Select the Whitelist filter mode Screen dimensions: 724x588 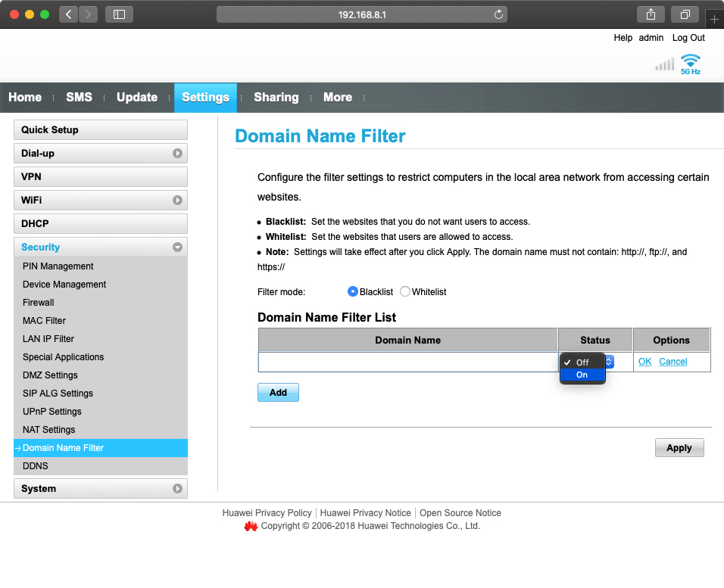pyautogui.click(x=405, y=291)
